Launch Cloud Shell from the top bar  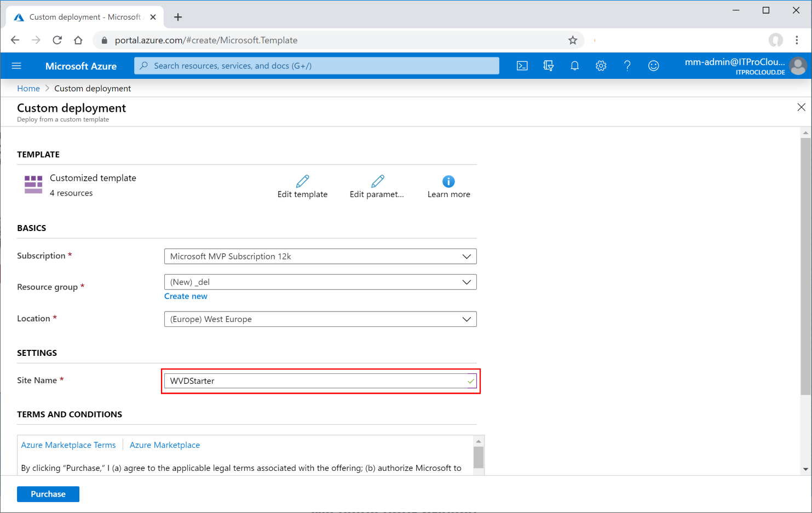(522, 66)
